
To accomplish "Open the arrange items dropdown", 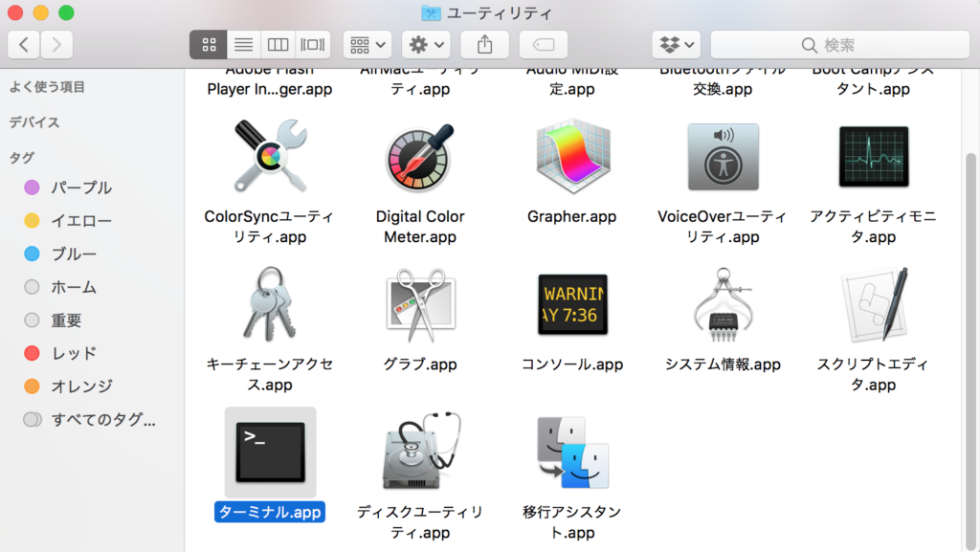I will [x=367, y=44].
